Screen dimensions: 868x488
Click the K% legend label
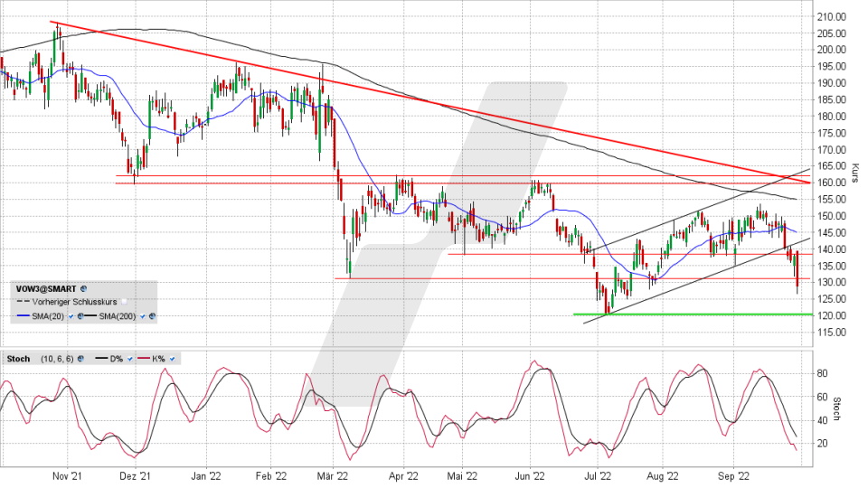tap(158, 359)
